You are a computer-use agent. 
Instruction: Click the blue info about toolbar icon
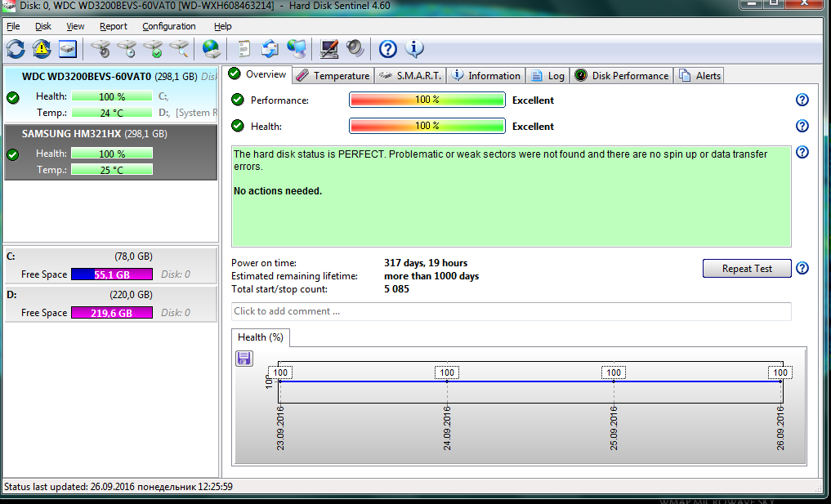pos(414,49)
